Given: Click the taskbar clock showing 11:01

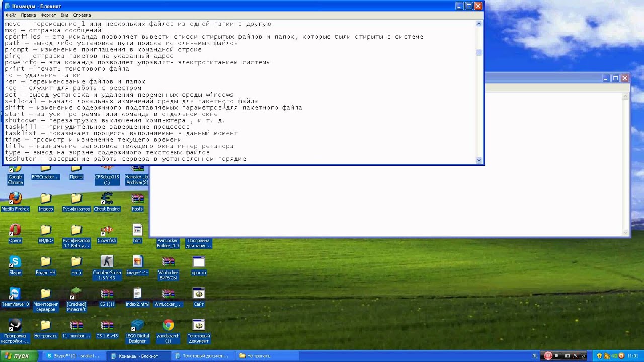Looking at the screenshot, I should [x=633, y=356].
